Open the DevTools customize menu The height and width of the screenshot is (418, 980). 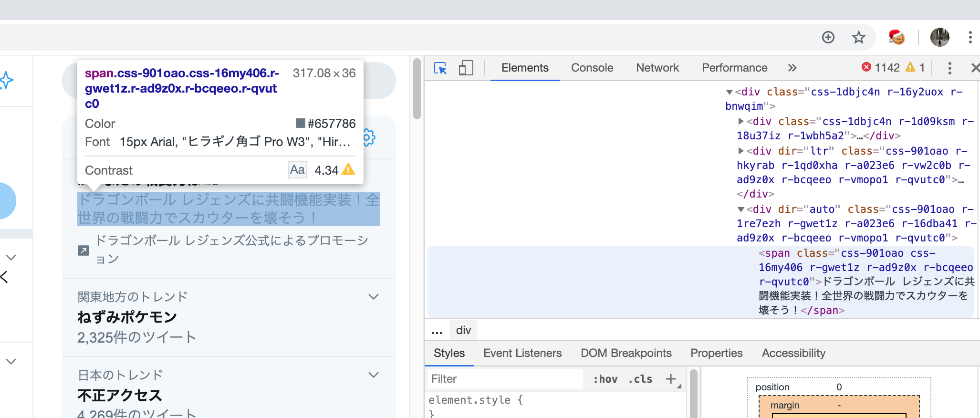(x=949, y=68)
